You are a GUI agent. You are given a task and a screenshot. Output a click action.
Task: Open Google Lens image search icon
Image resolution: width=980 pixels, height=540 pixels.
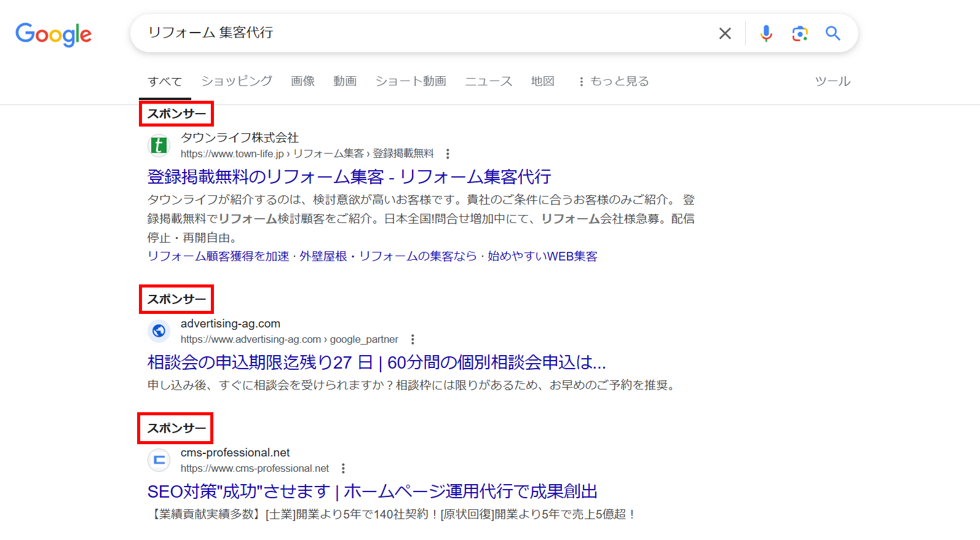(800, 33)
